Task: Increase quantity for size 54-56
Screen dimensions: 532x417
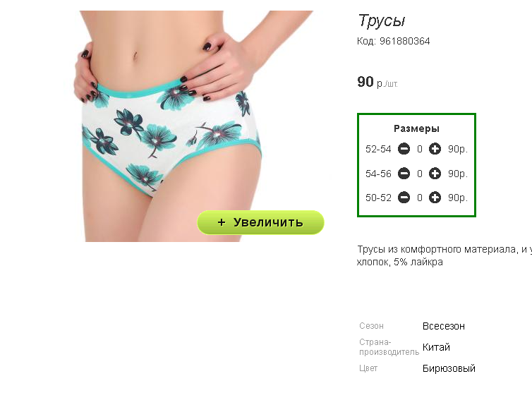Action: click(x=435, y=174)
